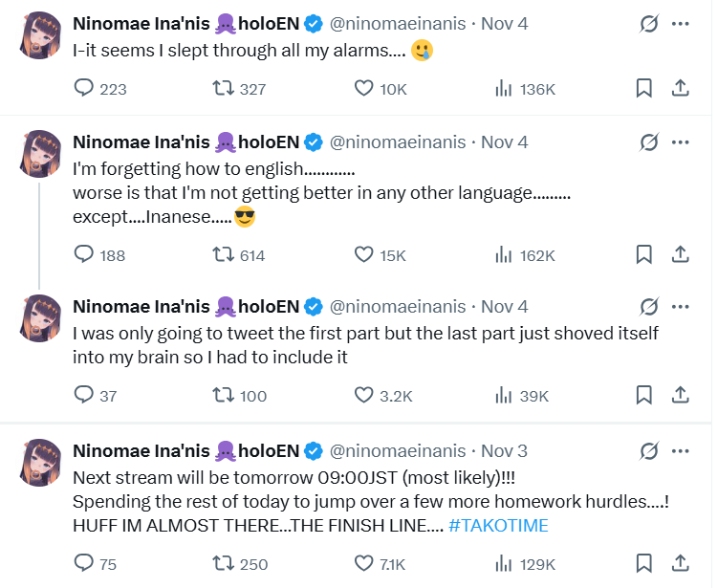Open more options on the Nov 3 tweet
718x588 pixels.
click(x=680, y=450)
